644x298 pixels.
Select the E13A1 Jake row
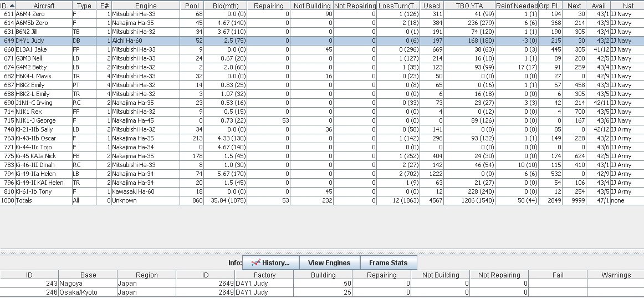(322, 49)
